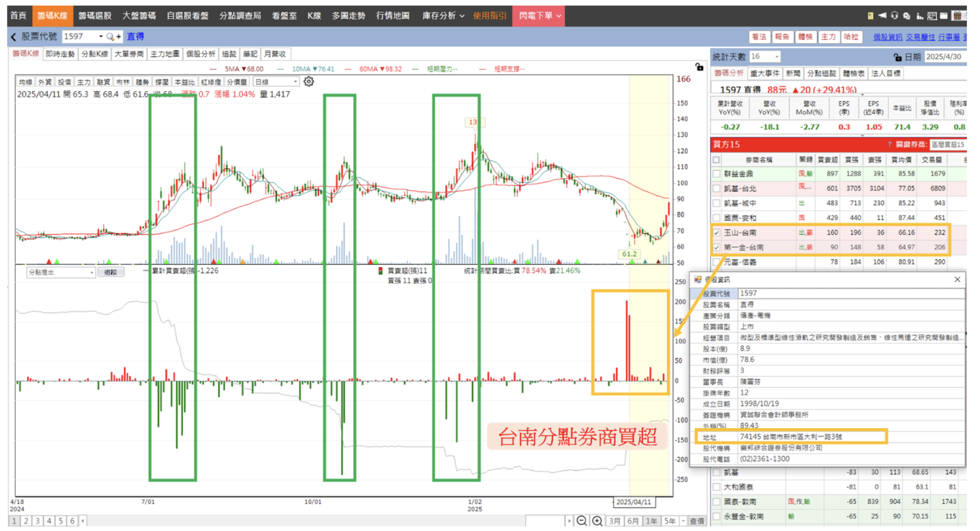Check the 大和國泰 broker checkbox
Viewport: 980px width, 531px height.
click(716, 487)
